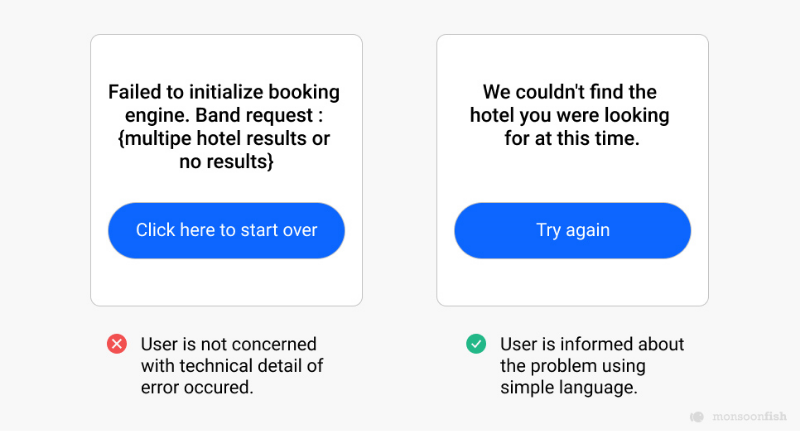Click the red X error icon
The height and width of the screenshot is (431, 800).
[117, 344]
